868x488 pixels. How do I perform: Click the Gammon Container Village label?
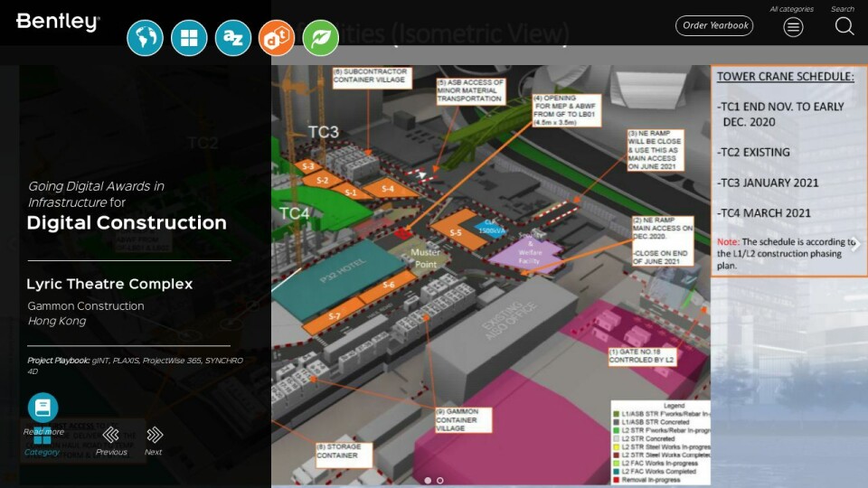(x=463, y=420)
